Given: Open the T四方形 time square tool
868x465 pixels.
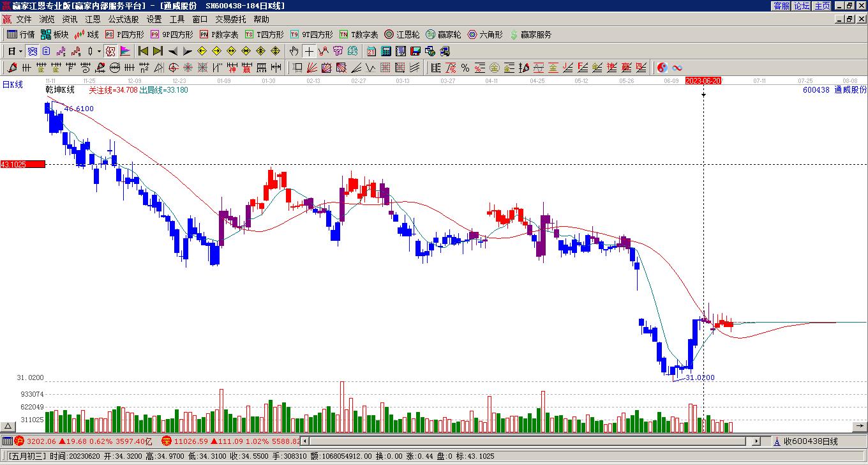Looking at the screenshot, I should (264, 34).
